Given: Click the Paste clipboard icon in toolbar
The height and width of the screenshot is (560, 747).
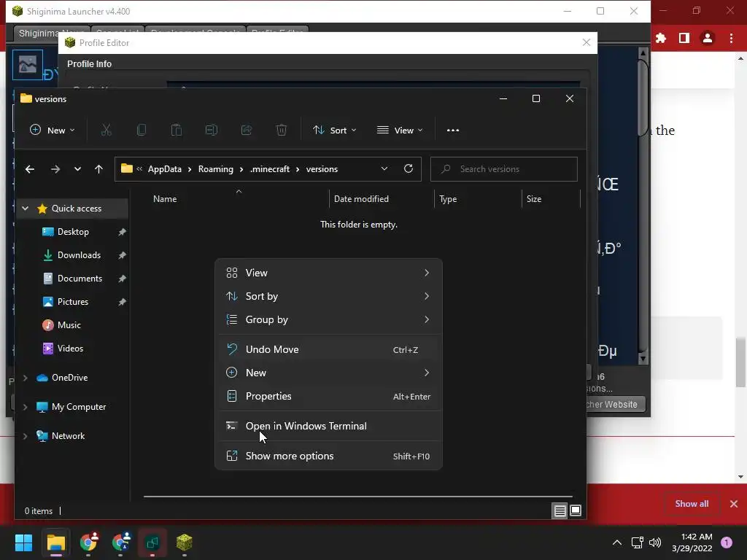Looking at the screenshot, I should [177, 130].
